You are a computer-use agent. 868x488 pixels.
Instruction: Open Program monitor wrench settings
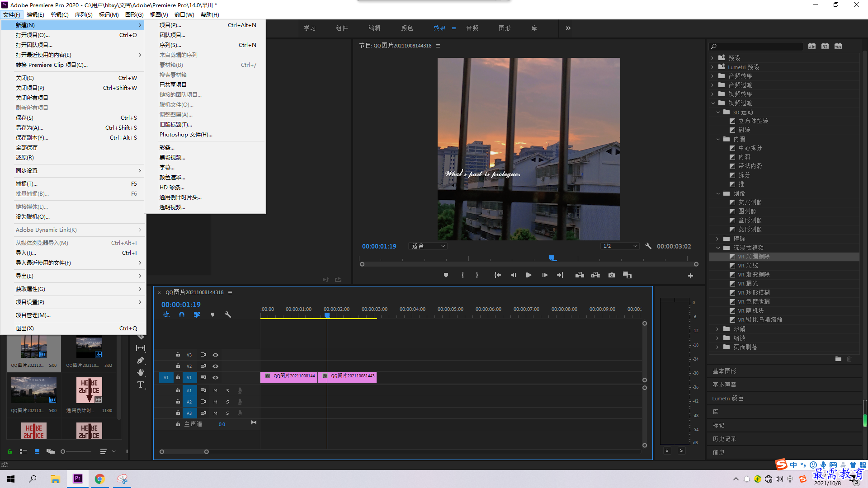pos(648,246)
